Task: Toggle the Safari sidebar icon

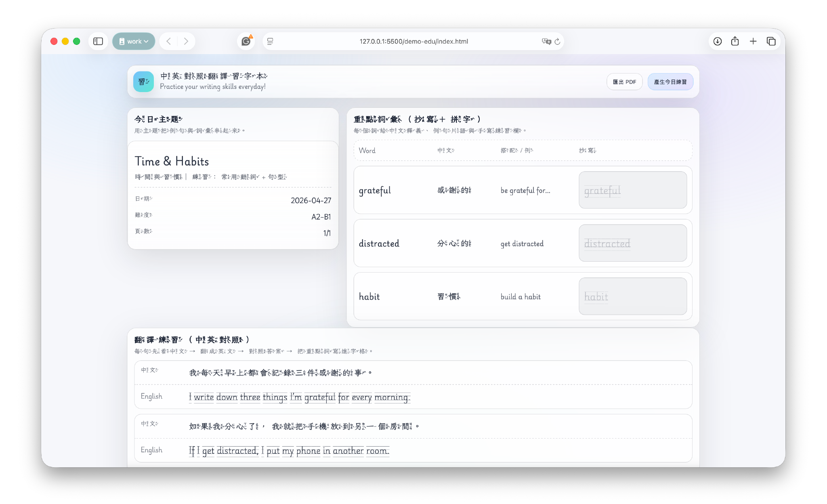Action: [98, 41]
